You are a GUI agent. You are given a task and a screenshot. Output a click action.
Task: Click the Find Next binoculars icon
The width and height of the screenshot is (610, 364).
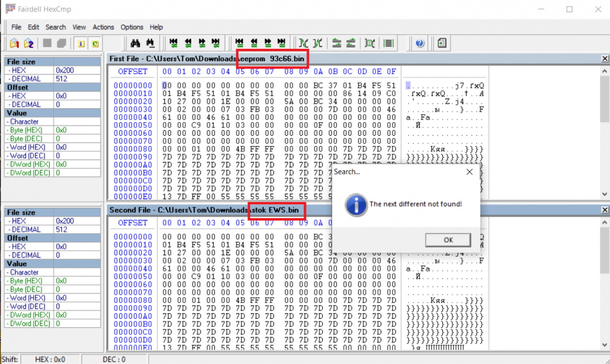coord(150,43)
